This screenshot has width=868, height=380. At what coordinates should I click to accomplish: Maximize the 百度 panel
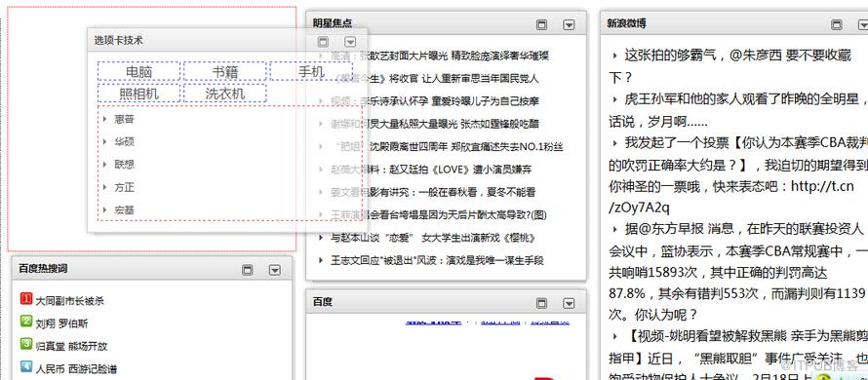(542, 303)
